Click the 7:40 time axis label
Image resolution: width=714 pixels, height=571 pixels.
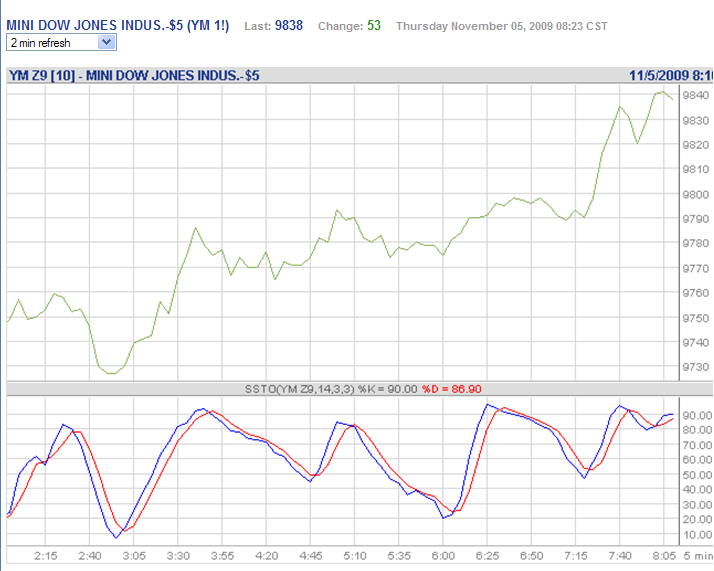[620, 556]
